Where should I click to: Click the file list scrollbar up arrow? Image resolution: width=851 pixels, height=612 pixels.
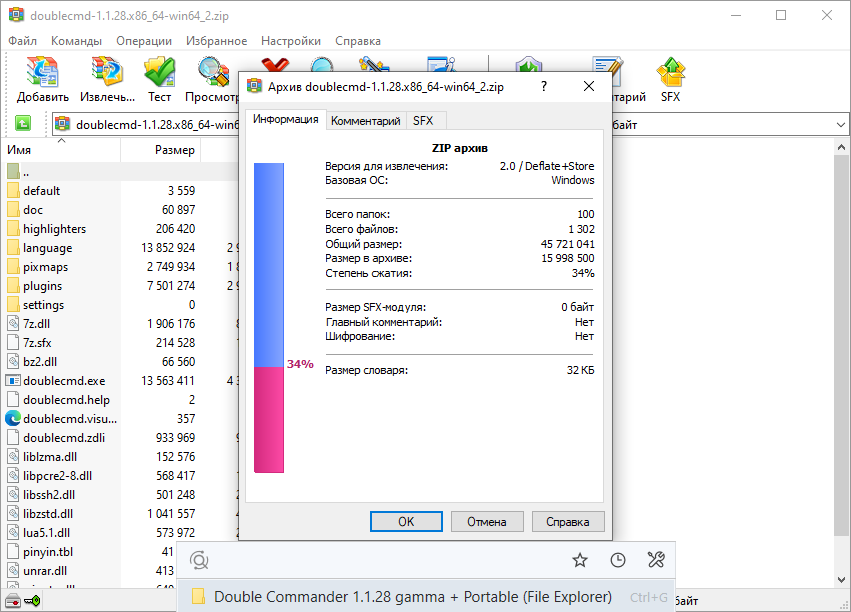point(841,147)
